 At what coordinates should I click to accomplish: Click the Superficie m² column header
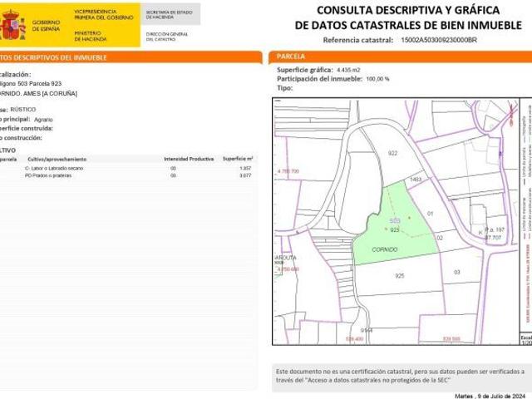pos(238,158)
